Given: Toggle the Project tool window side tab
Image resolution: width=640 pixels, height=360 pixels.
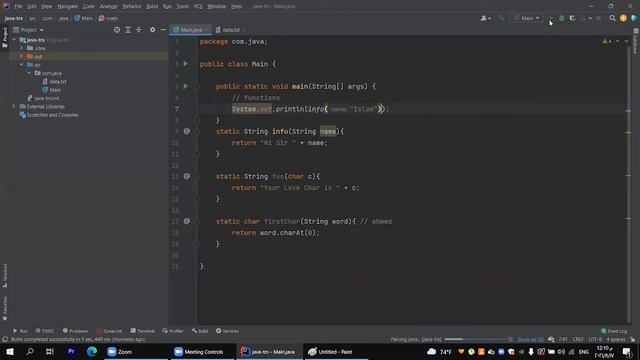Looking at the screenshot, I should tap(5, 37).
